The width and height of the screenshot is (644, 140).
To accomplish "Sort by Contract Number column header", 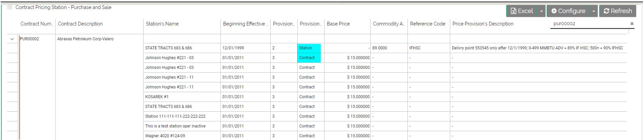I will click(x=37, y=24).
